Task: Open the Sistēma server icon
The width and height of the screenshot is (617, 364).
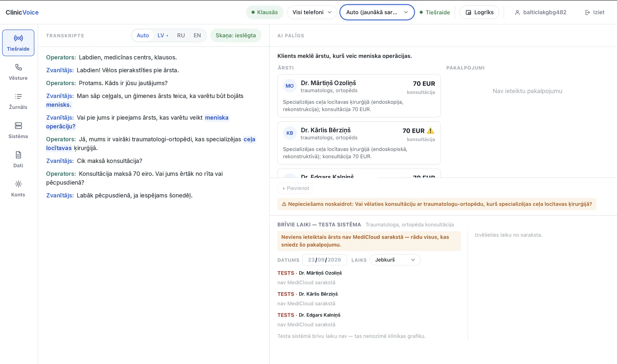Action: coord(18,125)
